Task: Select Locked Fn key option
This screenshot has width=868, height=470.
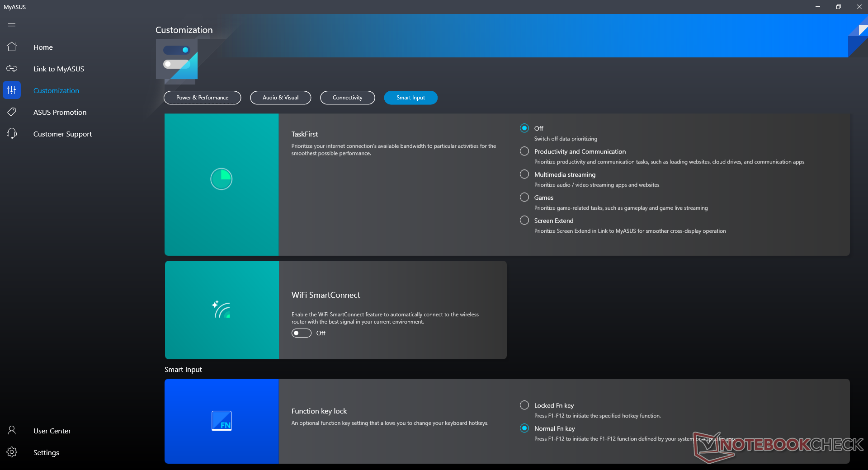Action: click(524, 405)
